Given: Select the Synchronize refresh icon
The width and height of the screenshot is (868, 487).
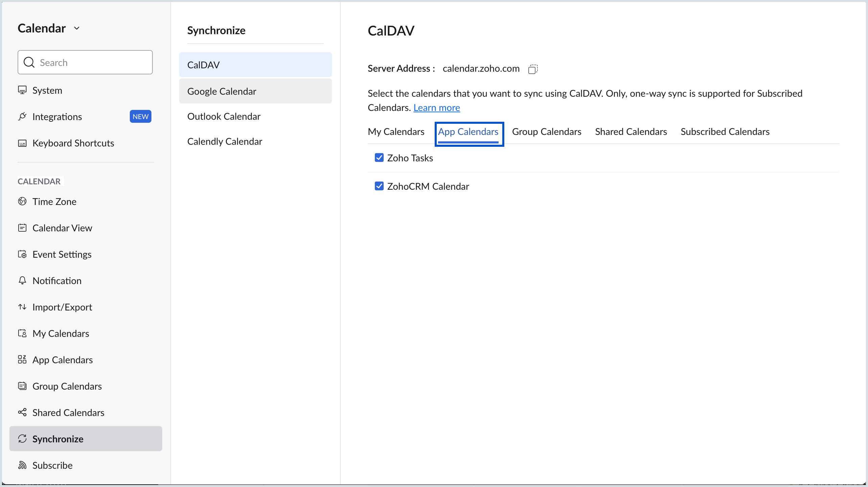Looking at the screenshot, I should (x=22, y=439).
